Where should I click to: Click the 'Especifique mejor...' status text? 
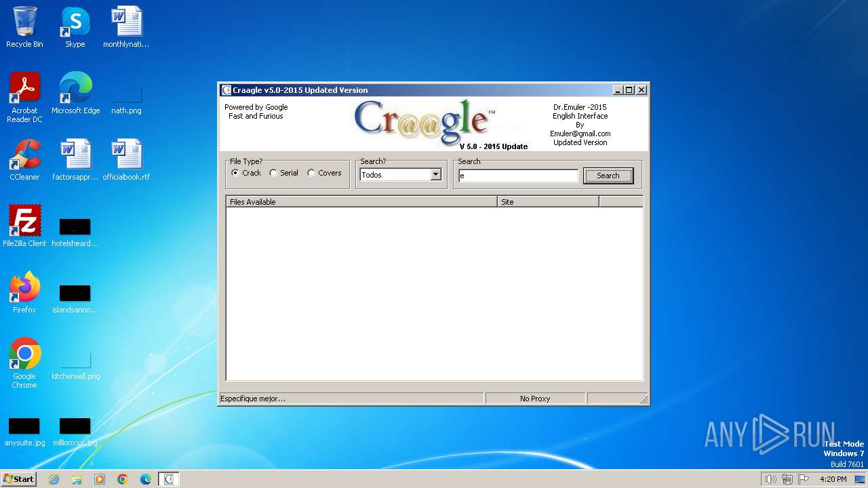[x=253, y=399]
